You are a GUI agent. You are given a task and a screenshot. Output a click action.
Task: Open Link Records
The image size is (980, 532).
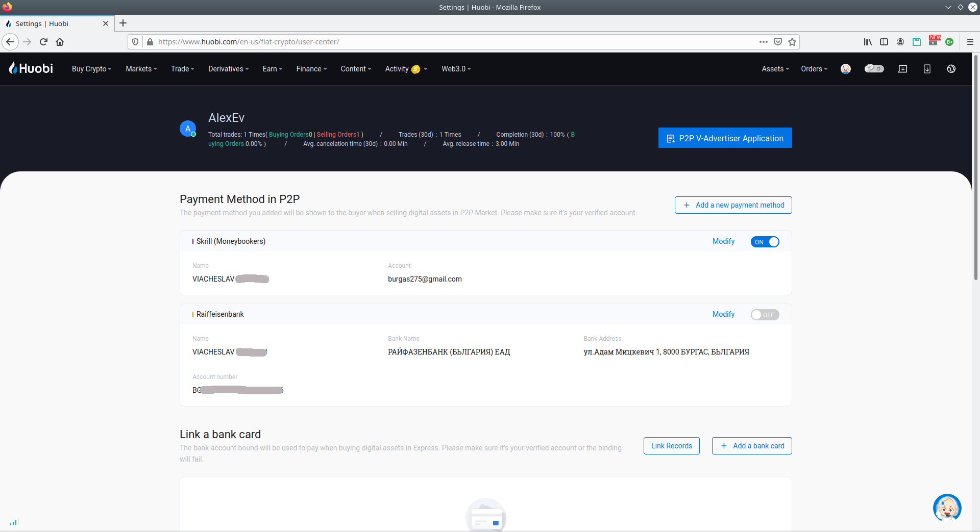pyautogui.click(x=672, y=446)
